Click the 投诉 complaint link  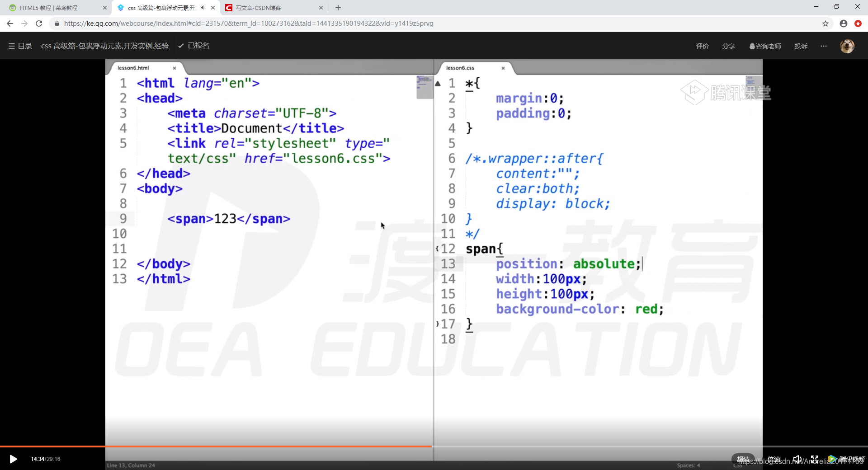pyautogui.click(x=801, y=46)
